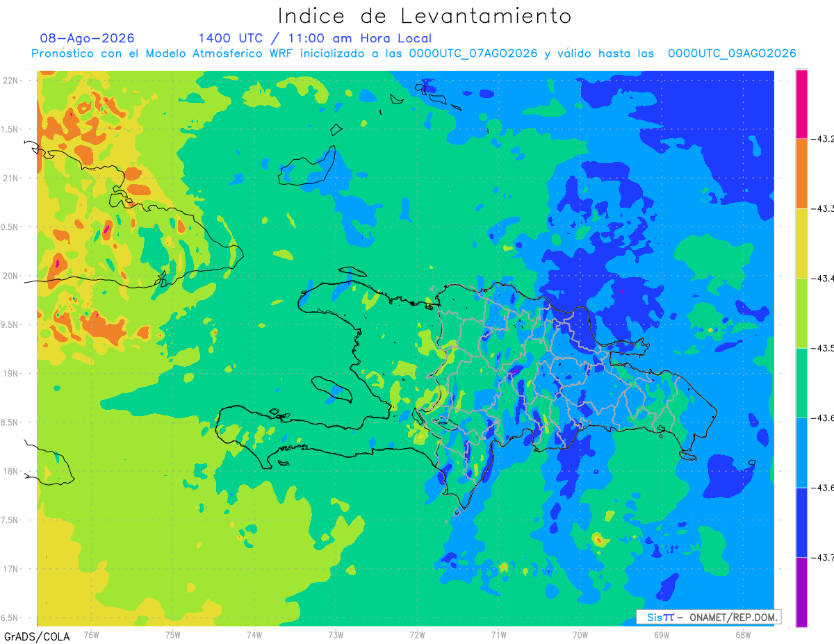The height and width of the screenshot is (644, 834).
Task: Click the 'GrADS/COLA' credit text
Action: pos(36,636)
